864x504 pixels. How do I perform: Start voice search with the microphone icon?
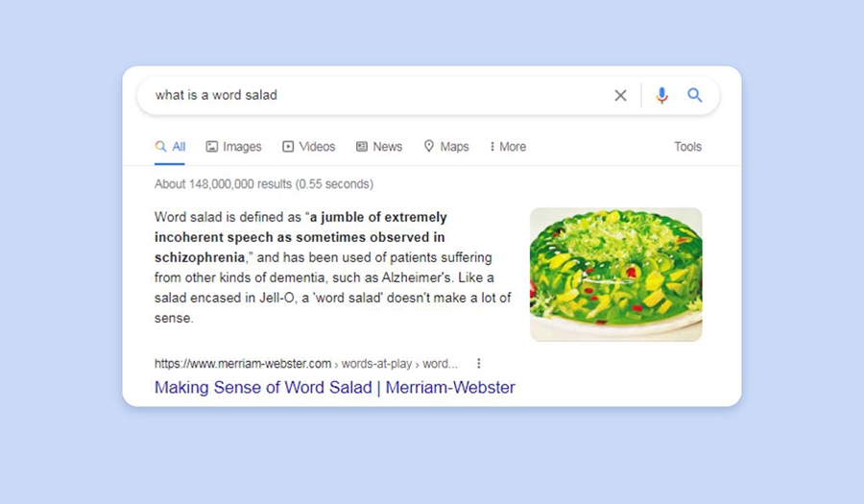(x=661, y=95)
